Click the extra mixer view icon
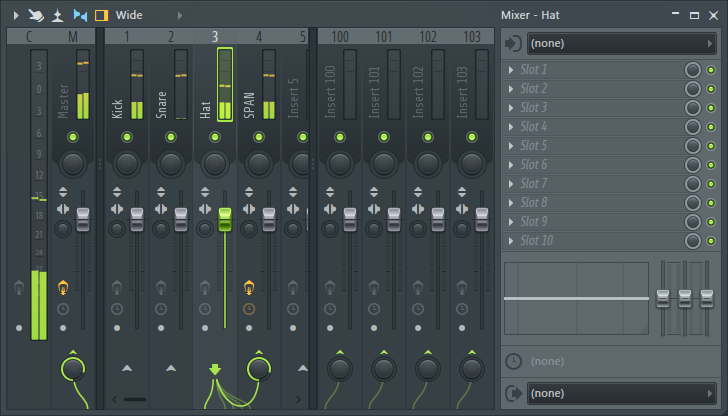The height and width of the screenshot is (416, 728). tap(58, 15)
